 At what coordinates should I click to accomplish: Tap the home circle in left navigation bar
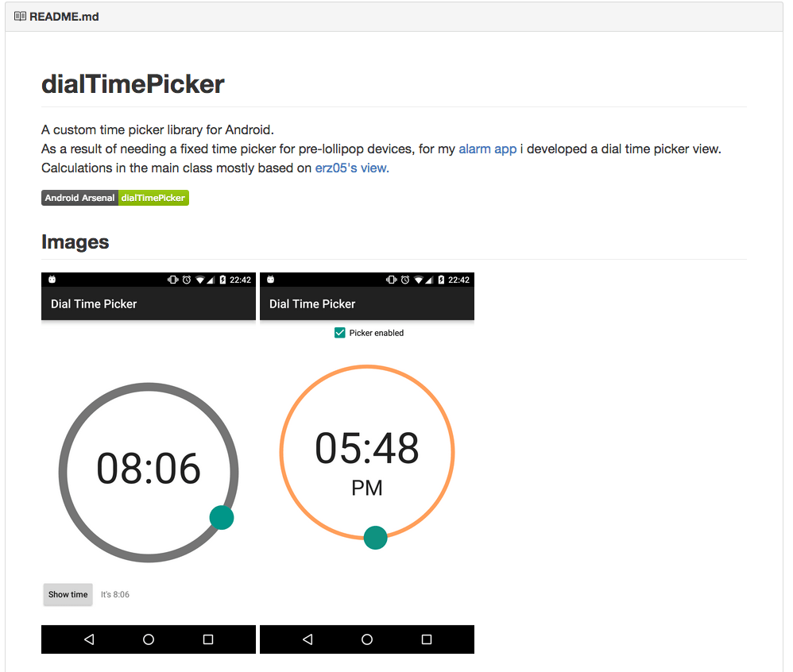point(149,639)
